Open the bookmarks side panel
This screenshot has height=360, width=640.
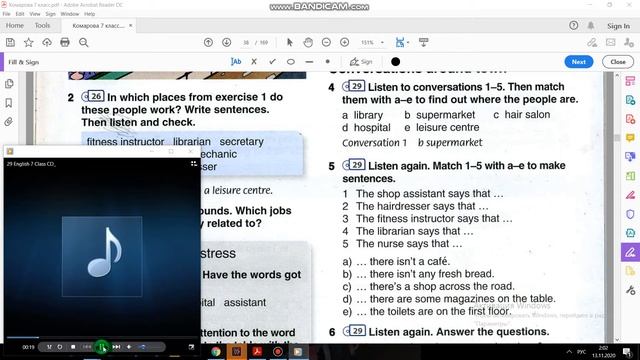pos(9,103)
